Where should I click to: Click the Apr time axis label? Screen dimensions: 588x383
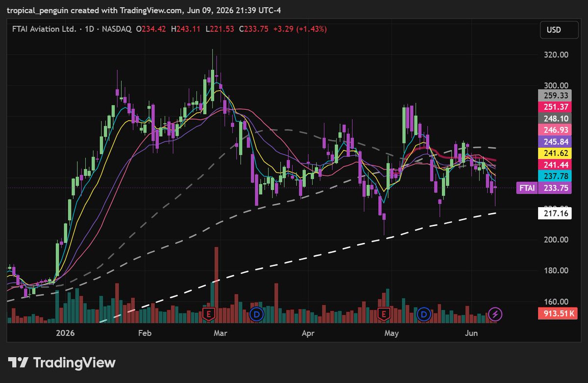pyautogui.click(x=308, y=334)
